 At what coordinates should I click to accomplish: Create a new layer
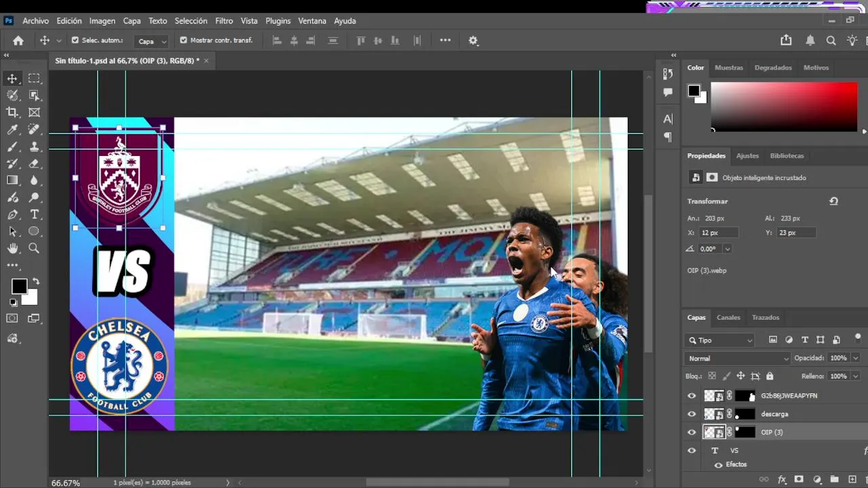click(852, 479)
